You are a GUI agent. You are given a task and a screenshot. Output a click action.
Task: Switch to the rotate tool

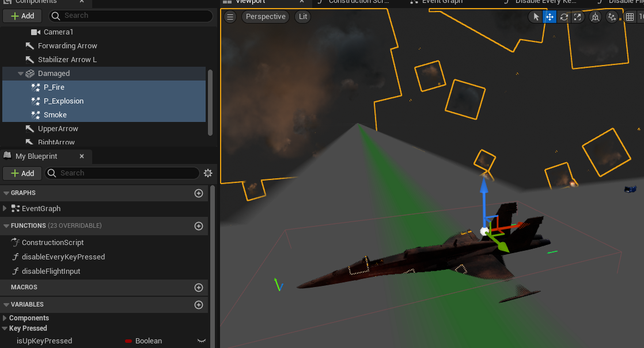(x=564, y=17)
